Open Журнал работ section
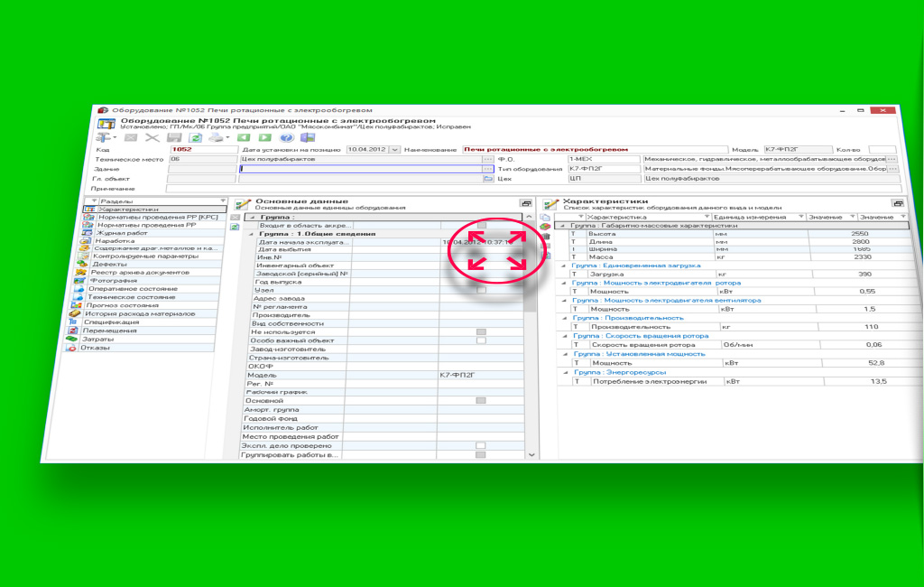This screenshot has width=924, height=587. click(122, 233)
